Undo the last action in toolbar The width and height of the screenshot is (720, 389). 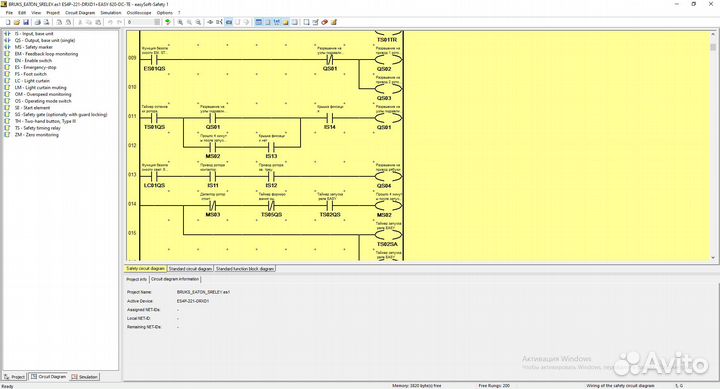coord(110,22)
